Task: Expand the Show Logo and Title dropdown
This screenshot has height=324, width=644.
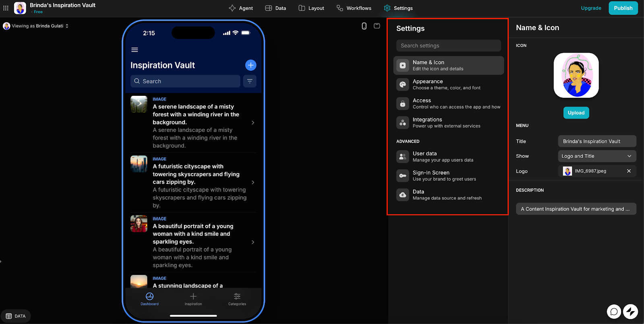Action: click(597, 156)
